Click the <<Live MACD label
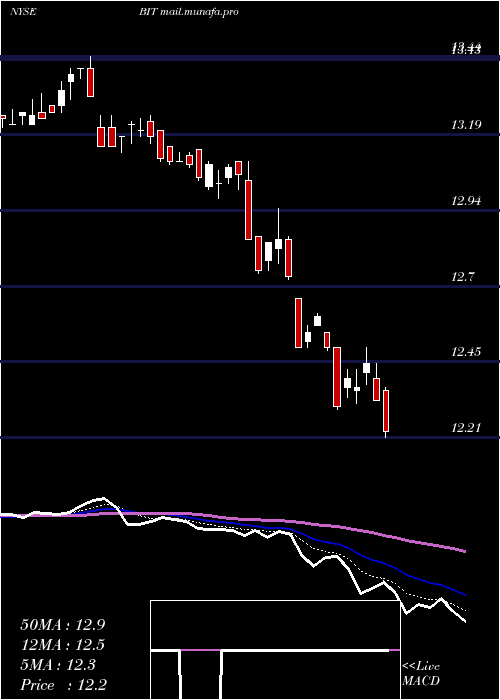This screenshot has width=500, height=700. [x=421, y=674]
